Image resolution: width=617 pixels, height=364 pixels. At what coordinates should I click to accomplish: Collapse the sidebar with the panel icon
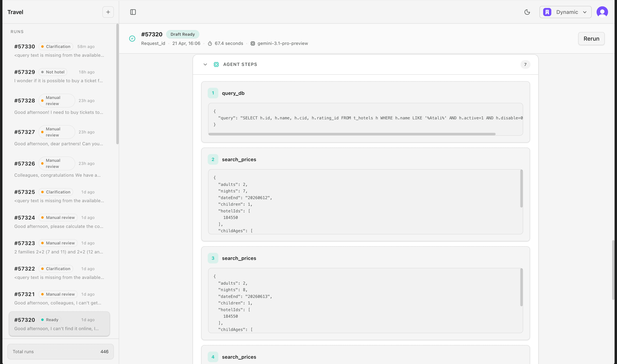click(x=133, y=12)
